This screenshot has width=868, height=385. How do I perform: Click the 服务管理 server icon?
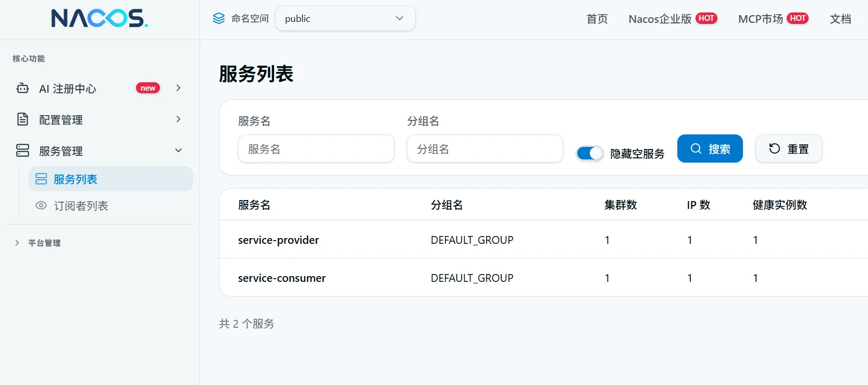click(22, 151)
